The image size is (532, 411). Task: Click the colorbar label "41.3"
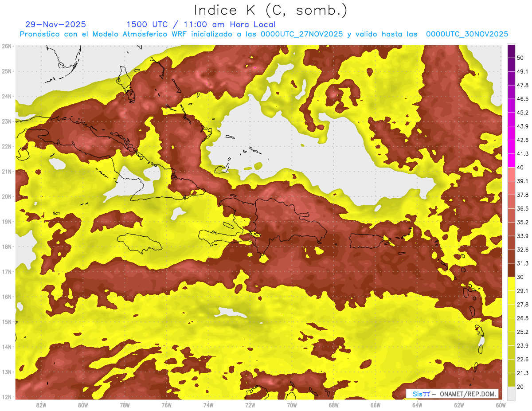tap(523, 154)
